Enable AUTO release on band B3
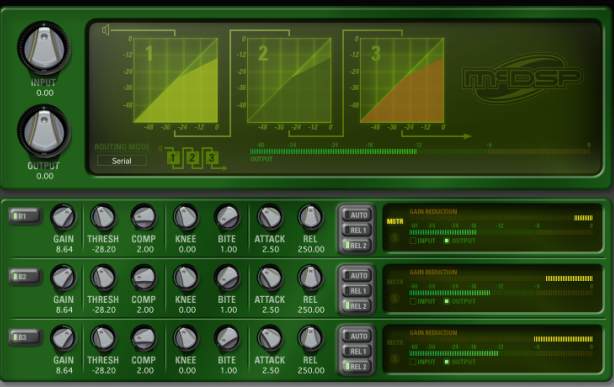 tap(356, 336)
